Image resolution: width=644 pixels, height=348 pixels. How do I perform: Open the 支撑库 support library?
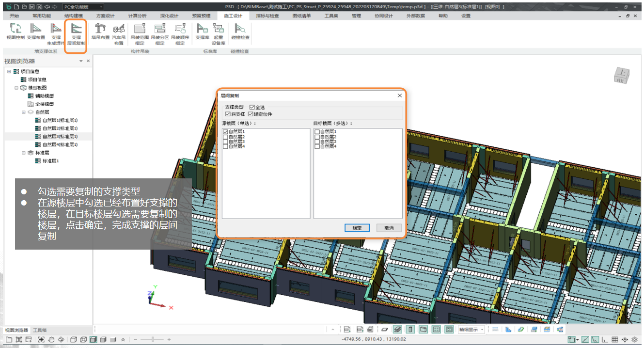tap(202, 29)
